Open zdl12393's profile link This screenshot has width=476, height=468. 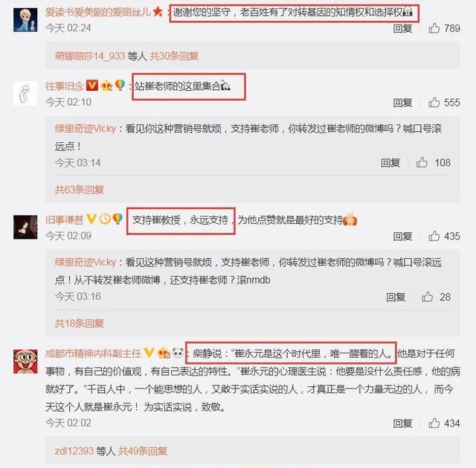(x=74, y=451)
